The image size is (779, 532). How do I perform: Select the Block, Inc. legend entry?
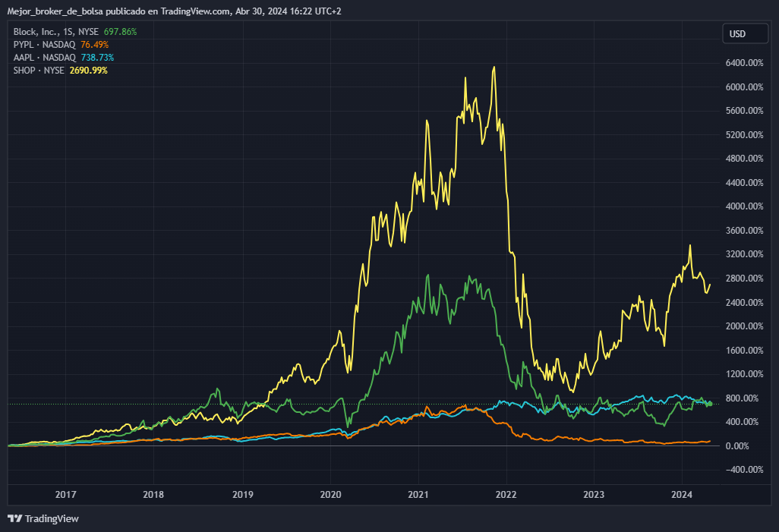point(56,32)
